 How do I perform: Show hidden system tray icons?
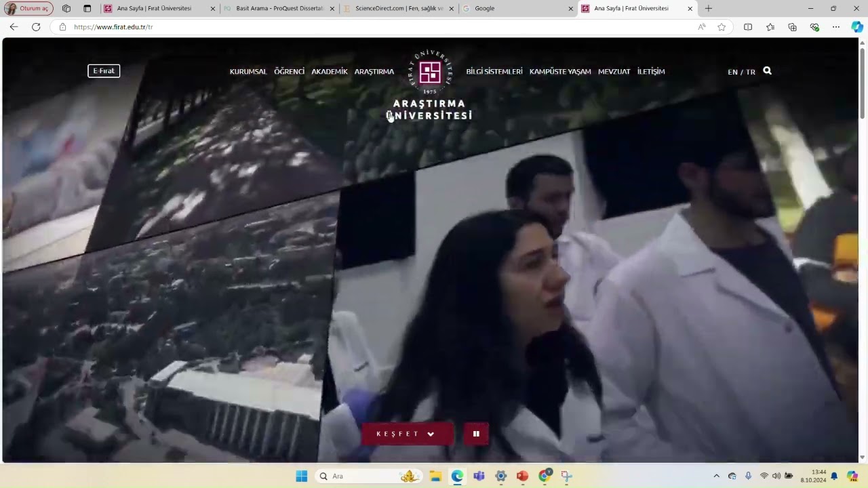[716, 476]
